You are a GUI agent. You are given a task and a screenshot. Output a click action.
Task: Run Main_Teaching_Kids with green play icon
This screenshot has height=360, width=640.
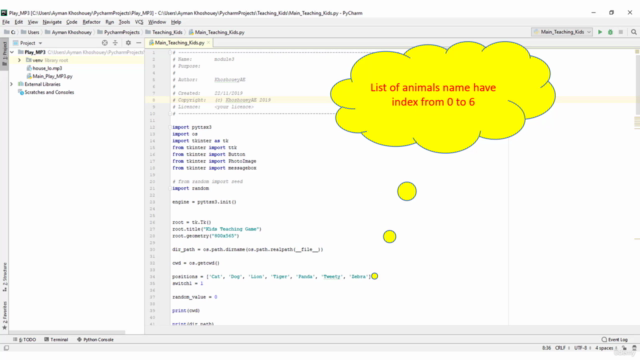click(x=600, y=32)
